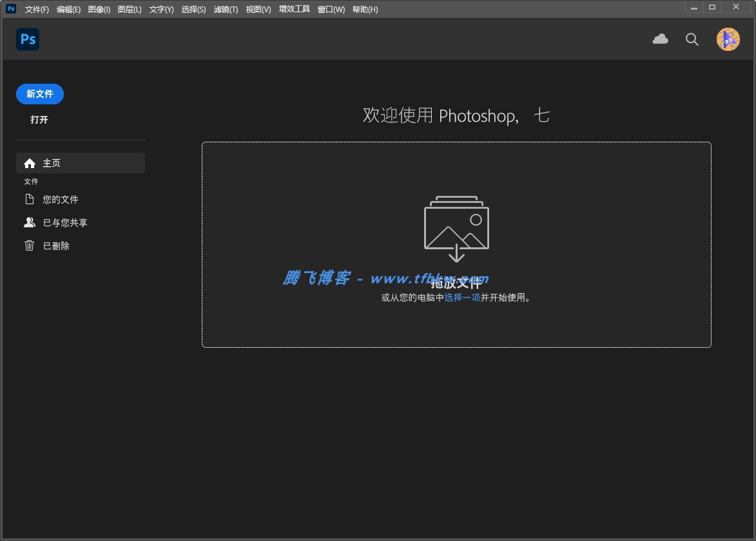Switch to 您的文件 view
Screen dimensions: 756x541
pyautogui.click(x=61, y=199)
